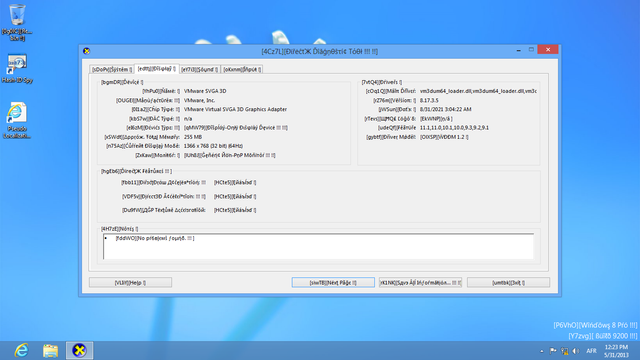Click the DirectX icon in the title bar
The image size is (640, 360).
pyautogui.click(x=87, y=51)
